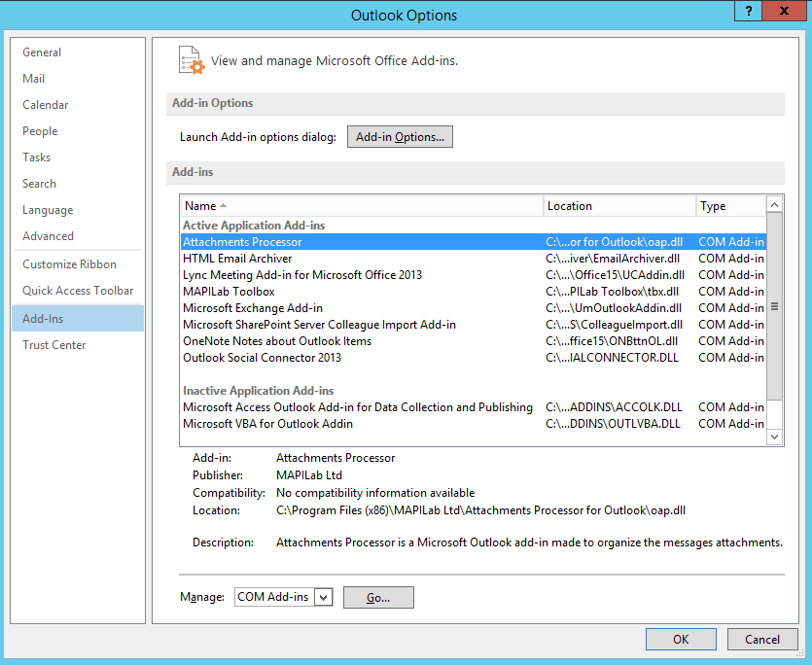Click the No compatibility information available text
812x665 pixels.
pos(375,493)
